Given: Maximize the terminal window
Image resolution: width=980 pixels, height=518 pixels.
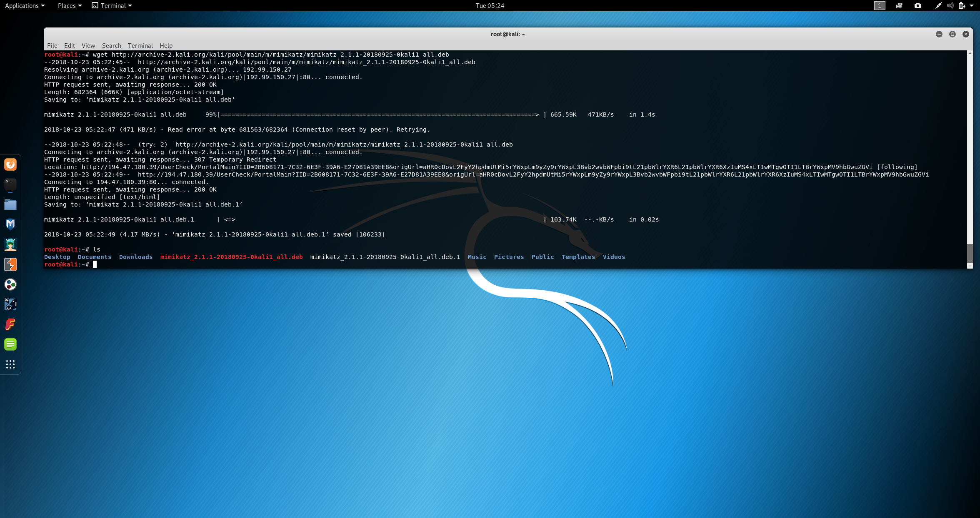Looking at the screenshot, I should [x=952, y=34].
